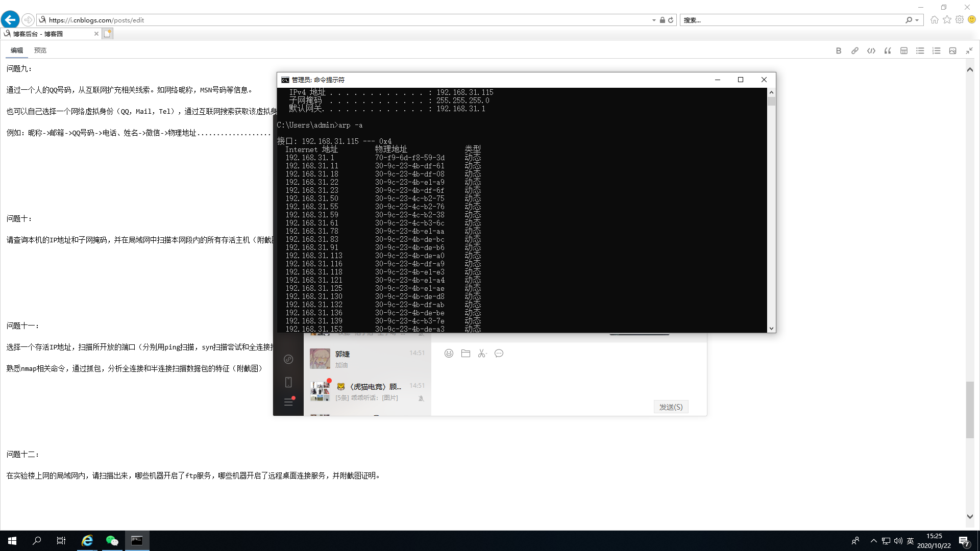Toggle bold formatting in the editor toolbar
Viewport: 980px width, 551px height.
(x=839, y=51)
